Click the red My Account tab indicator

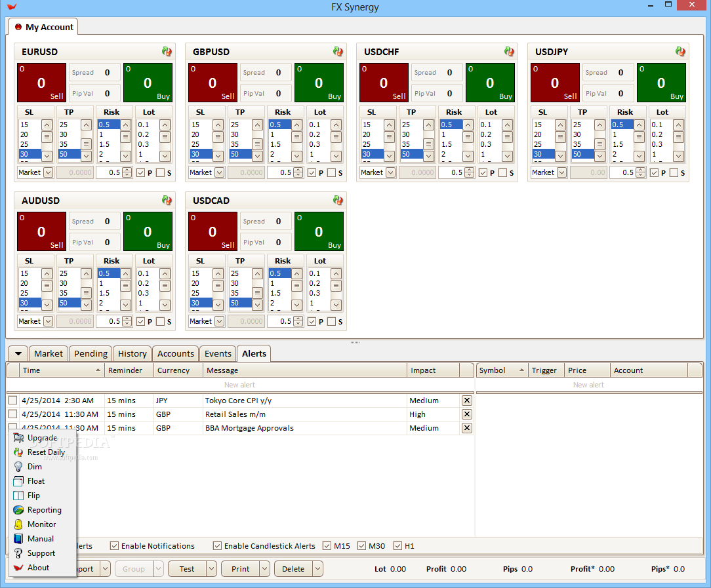tap(18, 27)
